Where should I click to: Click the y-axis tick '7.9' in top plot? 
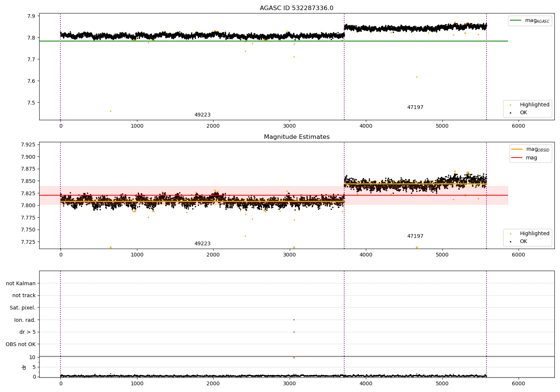(x=31, y=16)
